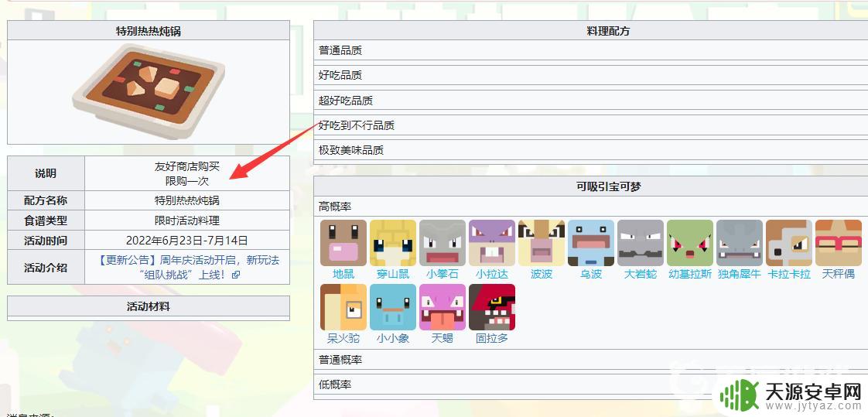This screenshot has width=868, height=417.
Task: Click the 波波 Pokémon icon
Action: pos(542,243)
